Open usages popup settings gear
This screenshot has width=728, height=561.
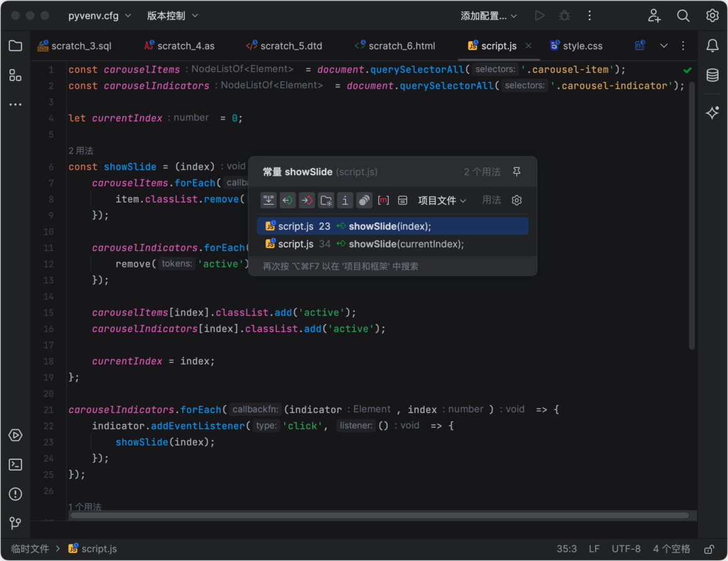(517, 200)
